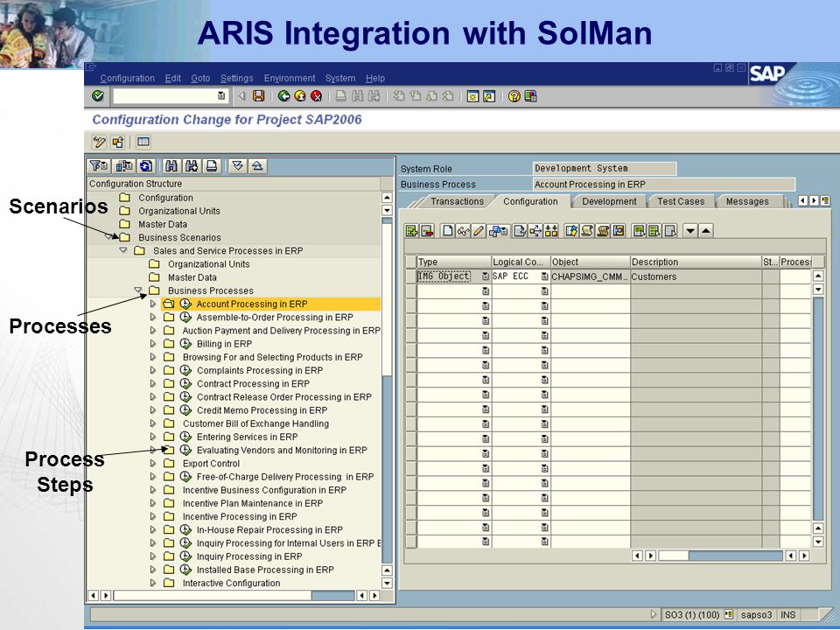Click the Create New Session icon
Image resolution: width=840 pixels, height=630 pixels.
click(x=472, y=96)
